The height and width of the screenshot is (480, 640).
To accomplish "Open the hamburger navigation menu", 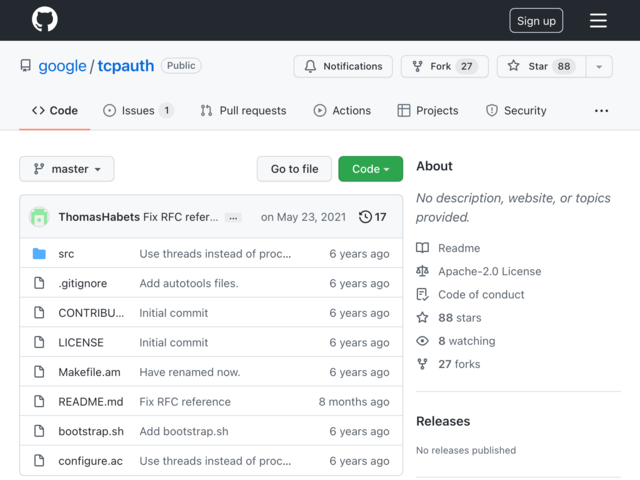I will (x=598, y=20).
